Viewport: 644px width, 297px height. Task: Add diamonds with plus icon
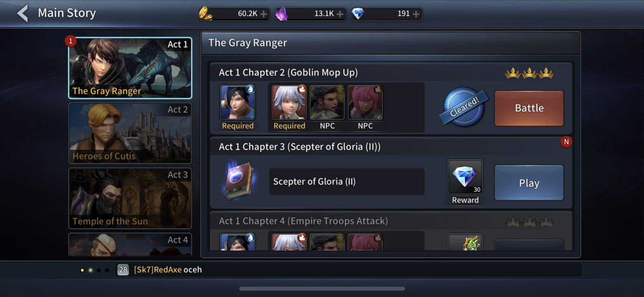point(416,14)
